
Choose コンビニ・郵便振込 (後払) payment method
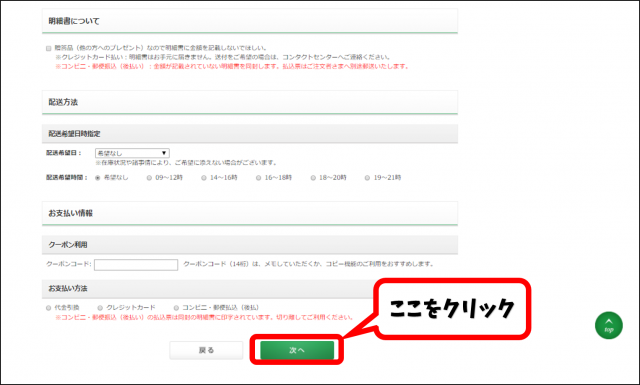[176, 308]
